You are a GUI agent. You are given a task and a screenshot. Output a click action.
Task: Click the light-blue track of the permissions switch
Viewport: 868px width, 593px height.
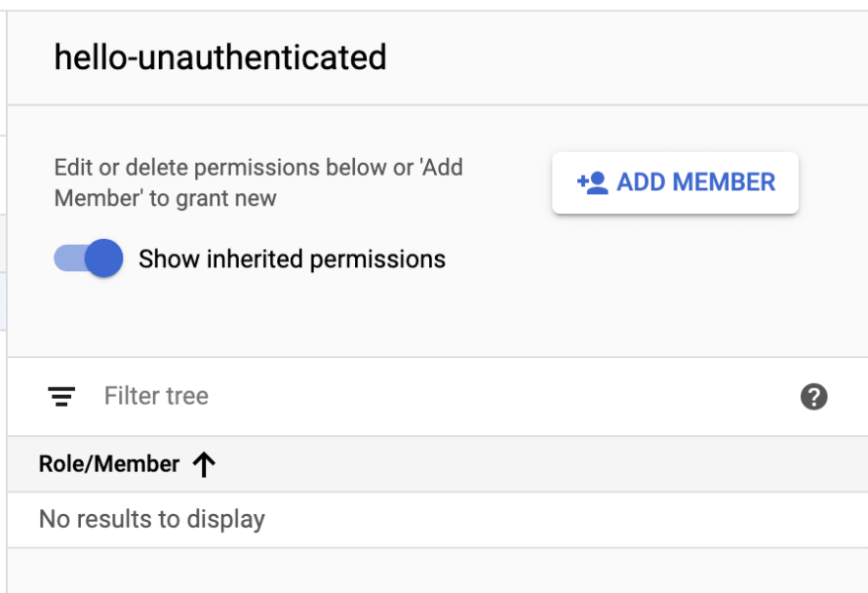(69, 258)
